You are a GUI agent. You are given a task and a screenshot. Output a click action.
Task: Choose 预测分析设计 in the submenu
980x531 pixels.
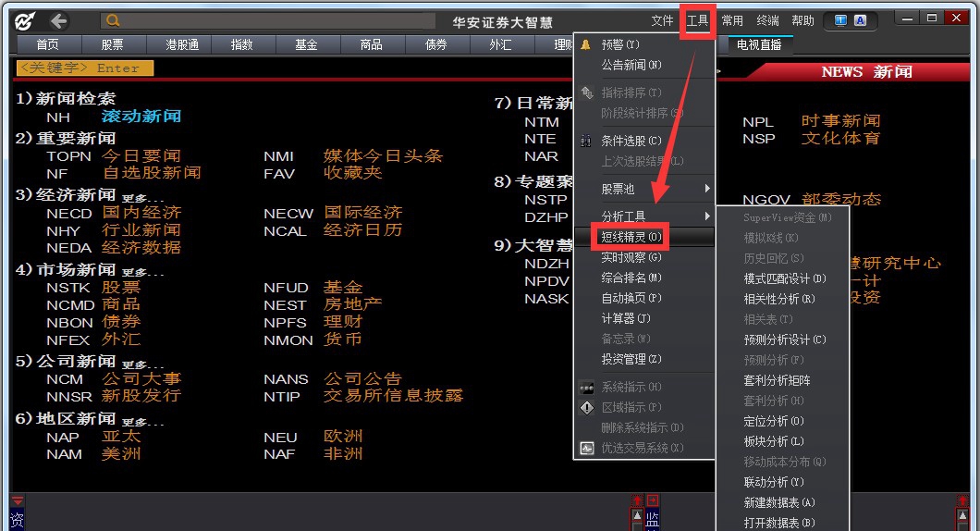pos(783,340)
